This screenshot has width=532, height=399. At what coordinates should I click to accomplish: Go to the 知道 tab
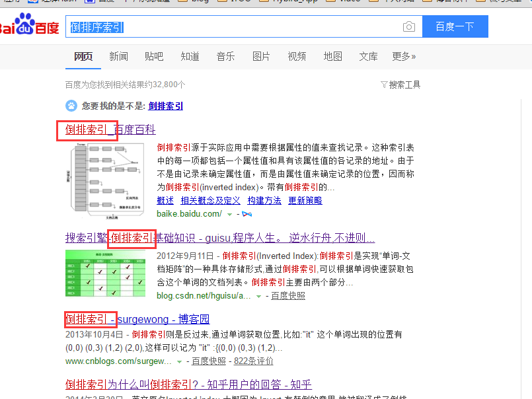pyautogui.click(x=190, y=56)
